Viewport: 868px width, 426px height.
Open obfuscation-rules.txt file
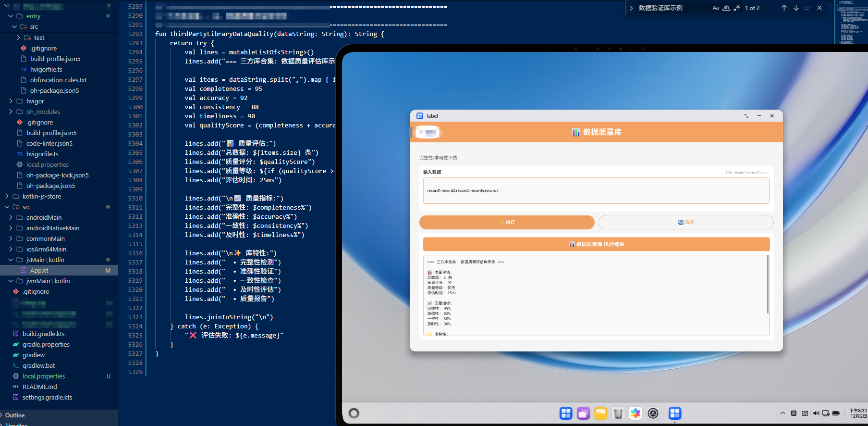[59, 80]
